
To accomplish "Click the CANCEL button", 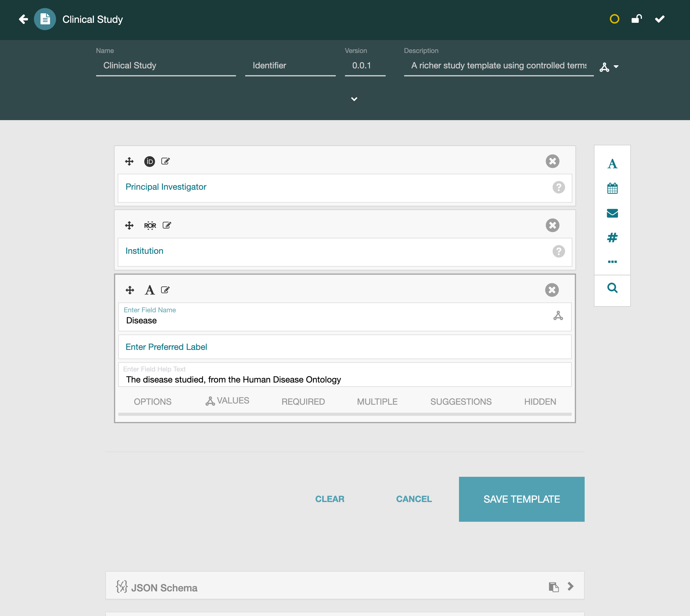I will [x=414, y=499].
